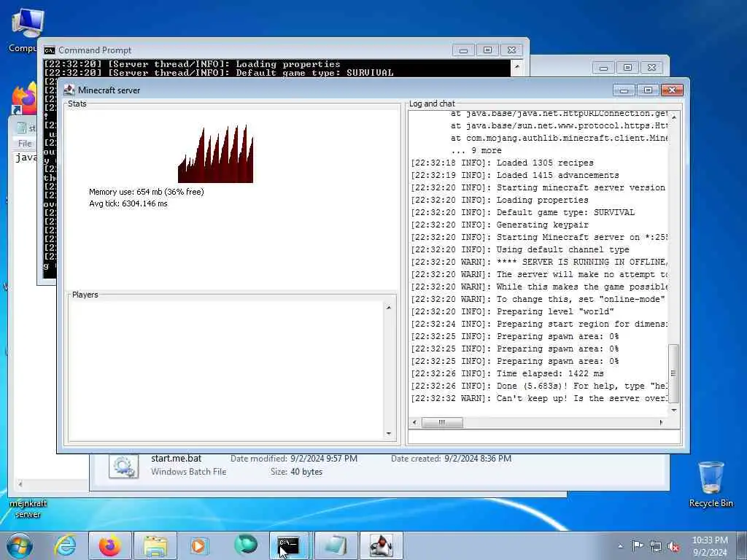Viewport: 747px width, 560px height.
Task: Click the log horizontal scrollbar thumb
Action: pos(442,422)
